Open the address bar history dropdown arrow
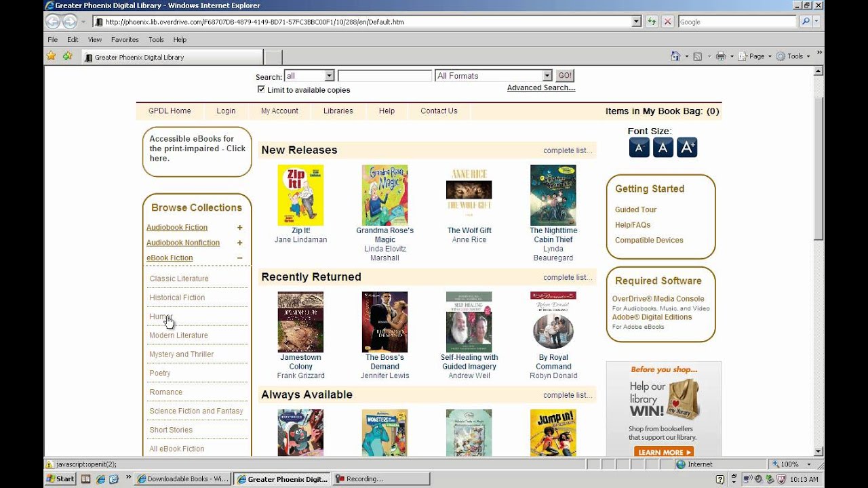Screen dimensions: 868x488 coord(636,22)
